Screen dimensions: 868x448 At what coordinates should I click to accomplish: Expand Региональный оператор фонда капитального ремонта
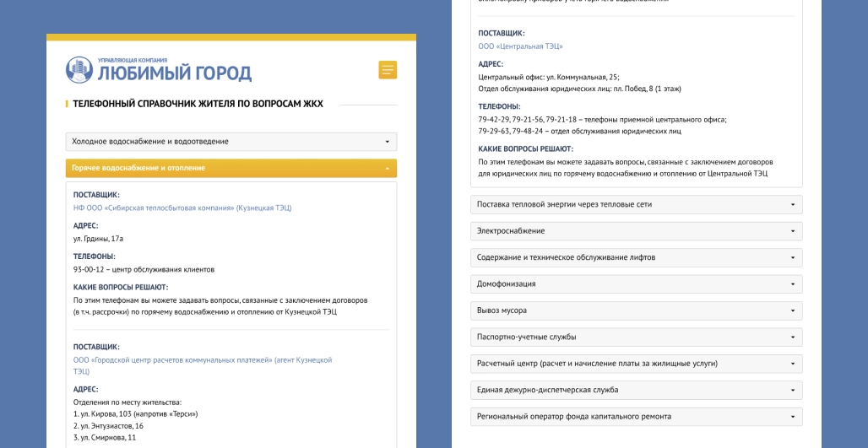pos(636,417)
